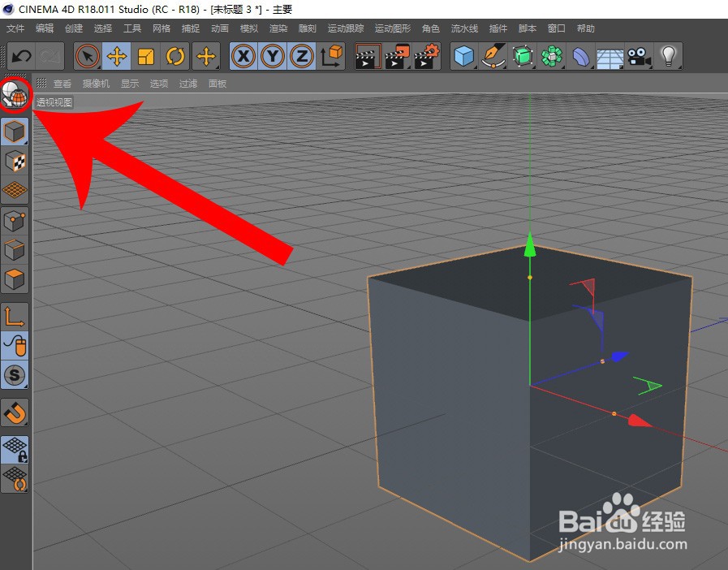
Task: Click the Undo arrow icon
Action: tap(21, 56)
